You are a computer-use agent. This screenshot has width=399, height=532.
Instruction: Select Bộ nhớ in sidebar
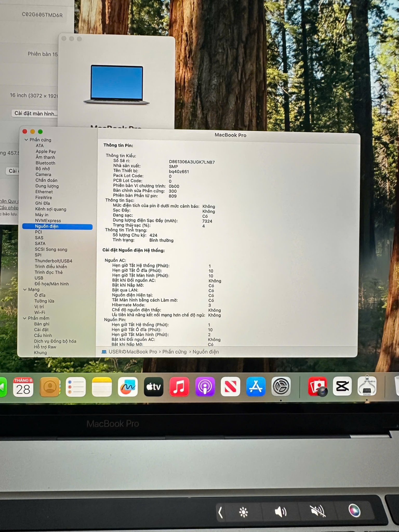tap(43, 169)
